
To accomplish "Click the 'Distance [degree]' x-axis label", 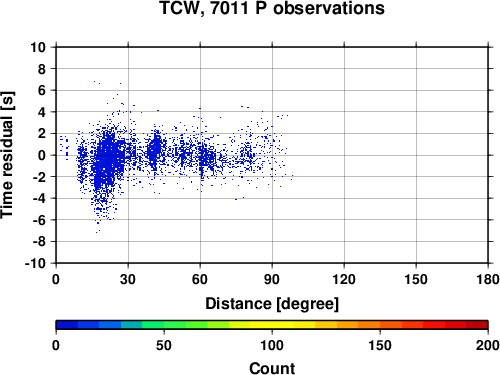I will point(272,304).
